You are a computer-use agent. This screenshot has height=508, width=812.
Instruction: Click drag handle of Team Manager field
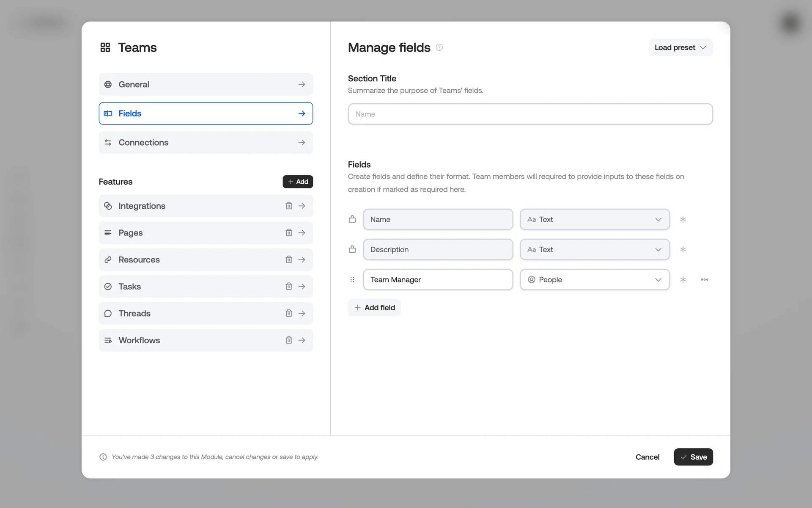pos(352,280)
